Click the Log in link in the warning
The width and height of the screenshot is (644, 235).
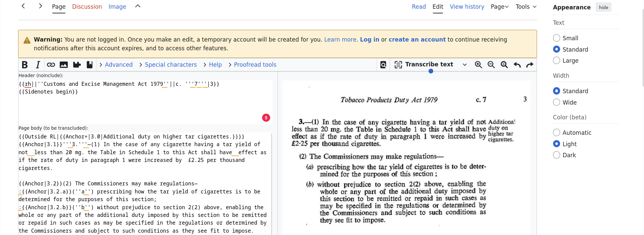tap(369, 40)
